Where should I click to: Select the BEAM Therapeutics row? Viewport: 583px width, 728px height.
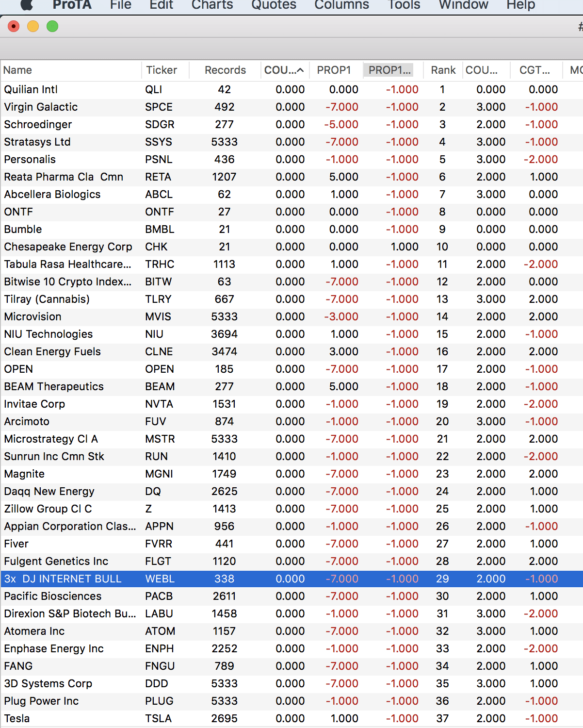291,387
